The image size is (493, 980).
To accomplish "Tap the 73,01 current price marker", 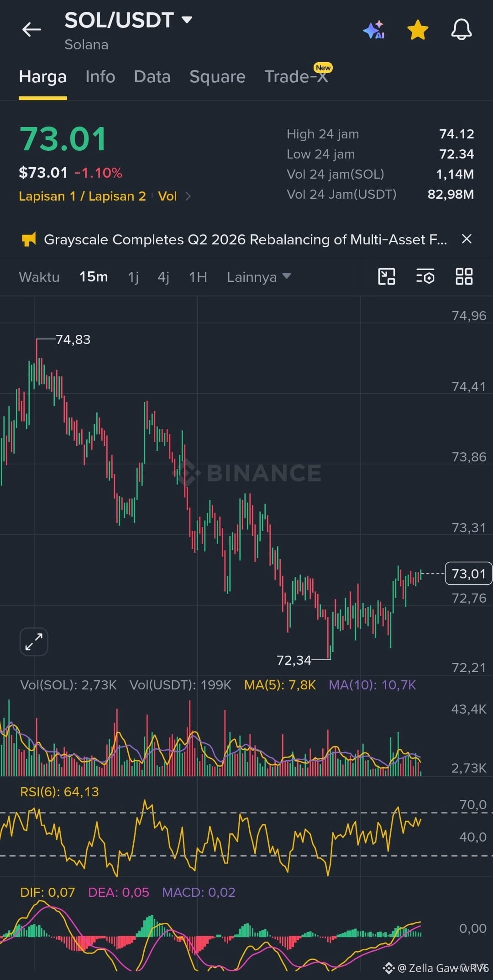I will (x=468, y=573).
